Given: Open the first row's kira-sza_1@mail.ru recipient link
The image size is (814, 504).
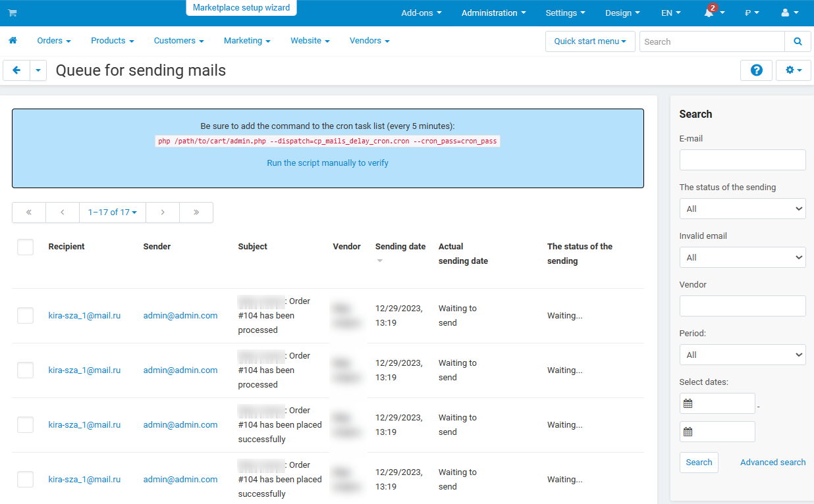Looking at the screenshot, I should (84, 316).
